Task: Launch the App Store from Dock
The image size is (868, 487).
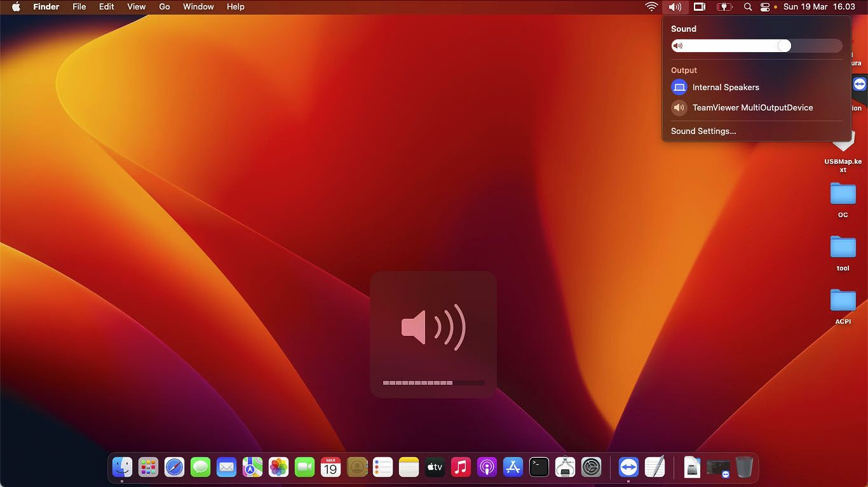Action: click(x=513, y=468)
